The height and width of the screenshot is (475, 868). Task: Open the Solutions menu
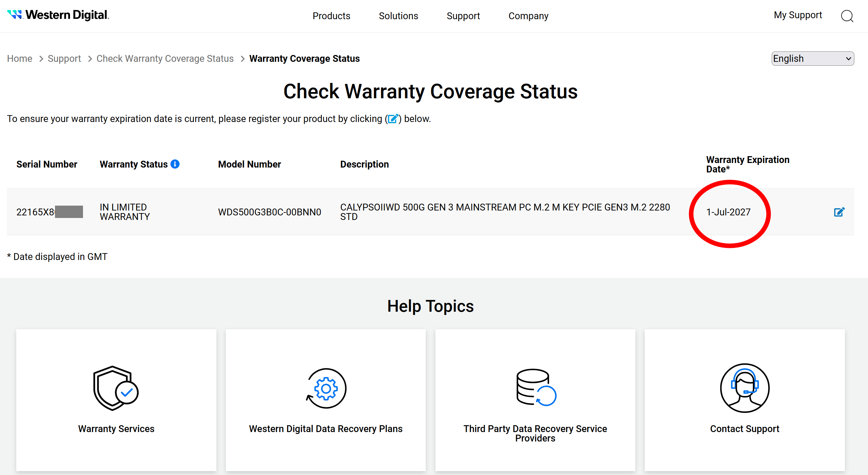tap(398, 16)
